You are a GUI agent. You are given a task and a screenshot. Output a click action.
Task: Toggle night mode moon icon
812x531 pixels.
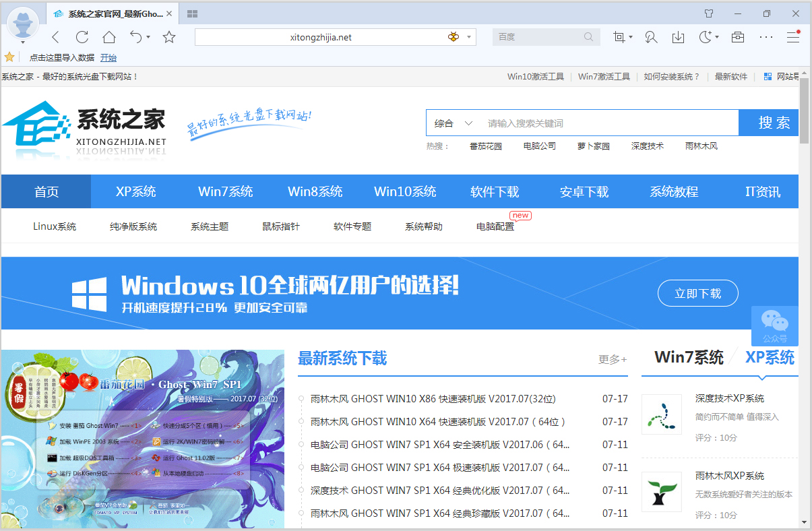point(705,37)
